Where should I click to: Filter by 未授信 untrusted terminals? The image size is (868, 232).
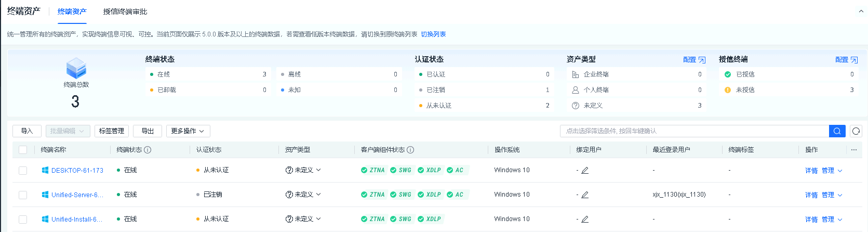(x=789, y=90)
